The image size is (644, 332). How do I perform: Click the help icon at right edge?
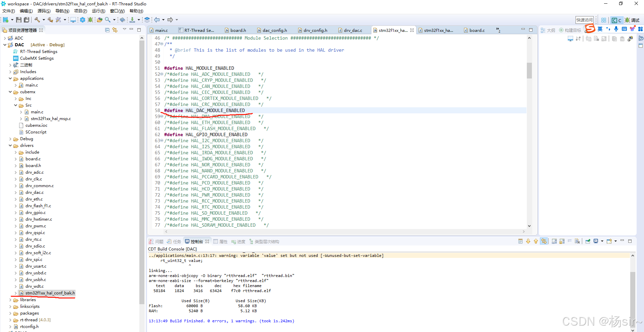click(x=641, y=38)
